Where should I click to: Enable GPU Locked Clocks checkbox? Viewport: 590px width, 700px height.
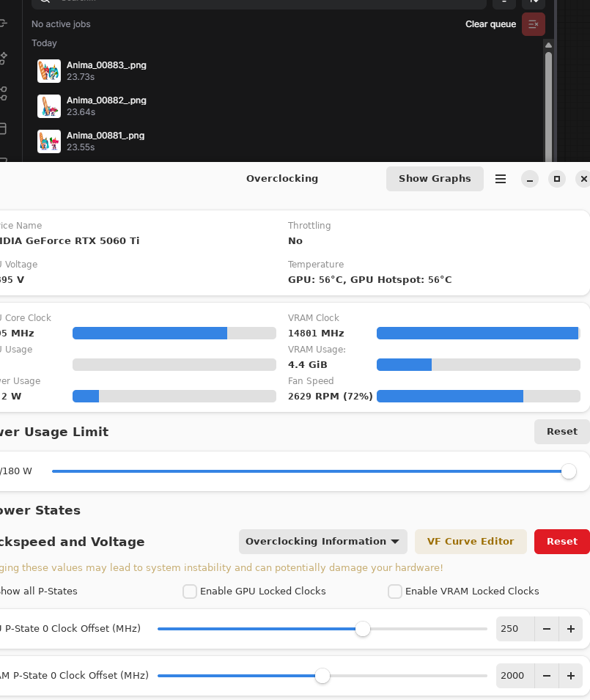tap(190, 592)
